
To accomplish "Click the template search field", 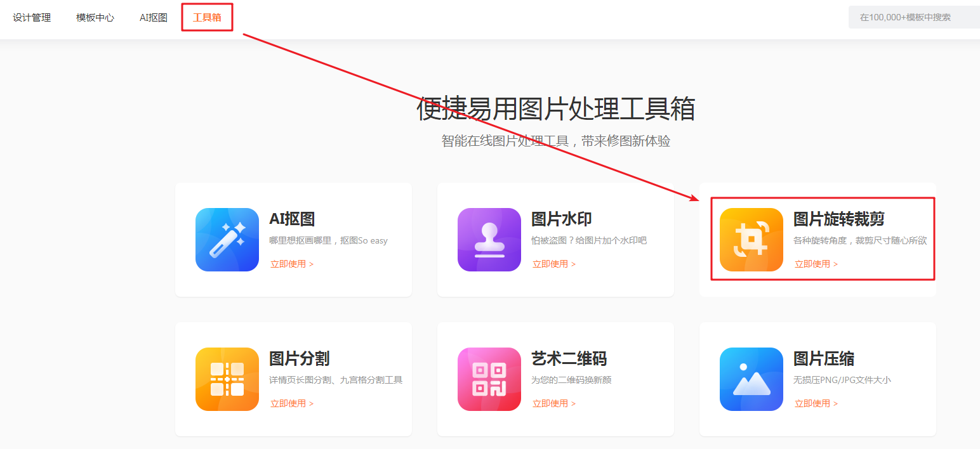I will pos(914,17).
